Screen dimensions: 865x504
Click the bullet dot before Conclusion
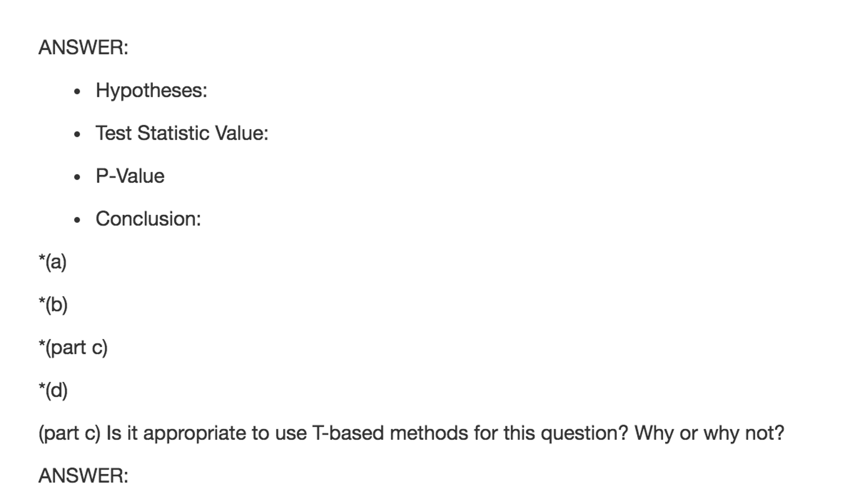click(x=77, y=220)
